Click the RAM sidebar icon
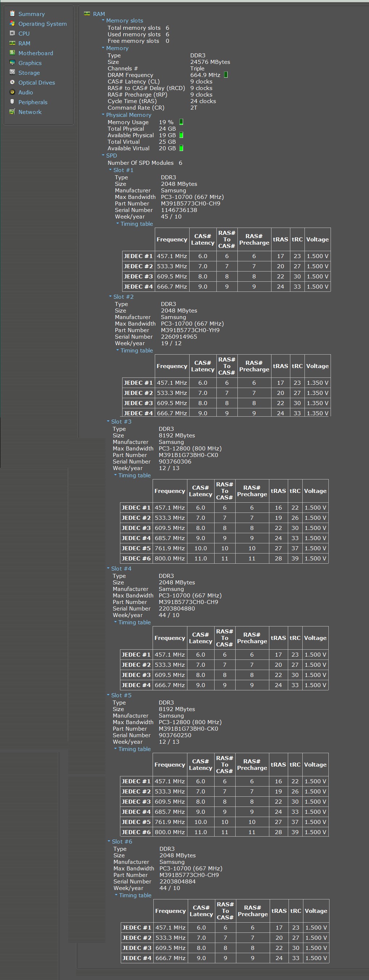This screenshot has width=369, height=980. 12,43
